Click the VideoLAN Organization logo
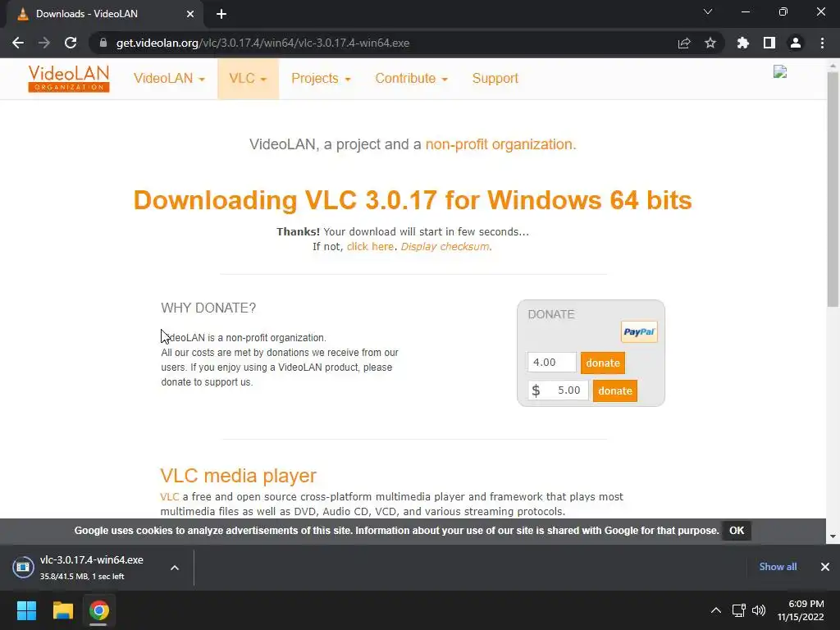Image resolution: width=840 pixels, height=630 pixels. (x=69, y=79)
